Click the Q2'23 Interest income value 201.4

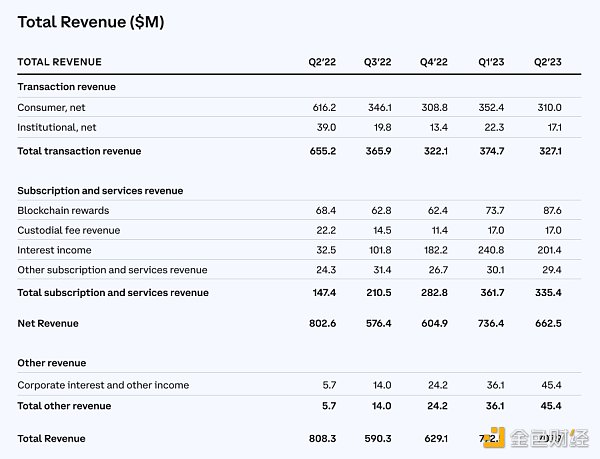[x=548, y=250]
